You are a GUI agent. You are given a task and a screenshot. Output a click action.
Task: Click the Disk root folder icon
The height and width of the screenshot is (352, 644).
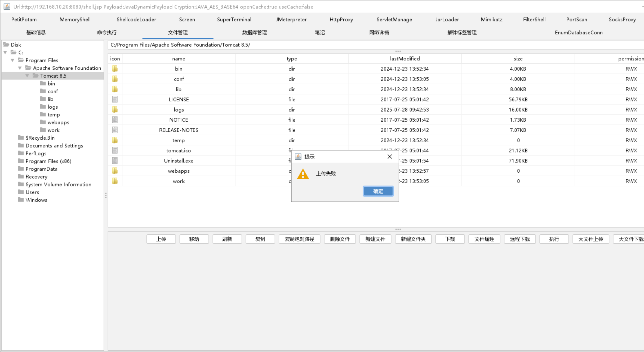tap(6, 45)
